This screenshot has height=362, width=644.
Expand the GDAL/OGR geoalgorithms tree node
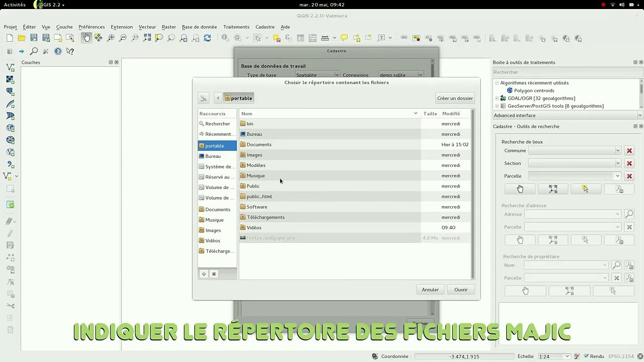pos(497,99)
